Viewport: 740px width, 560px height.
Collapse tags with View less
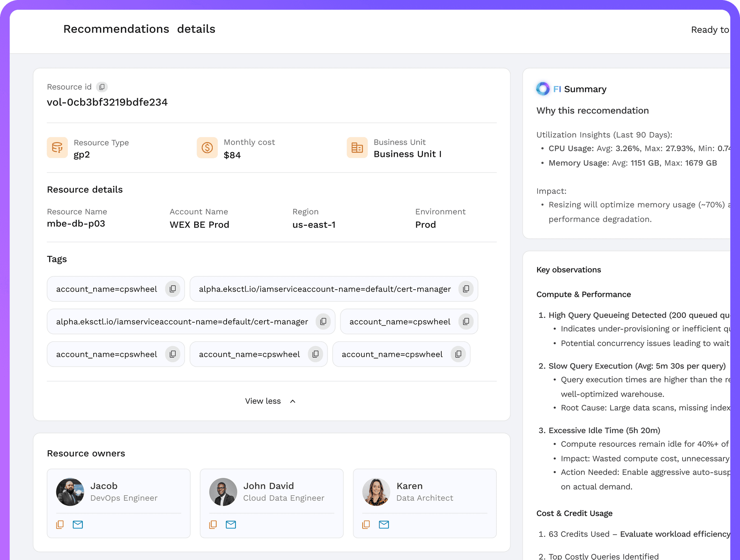coord(263,401)
